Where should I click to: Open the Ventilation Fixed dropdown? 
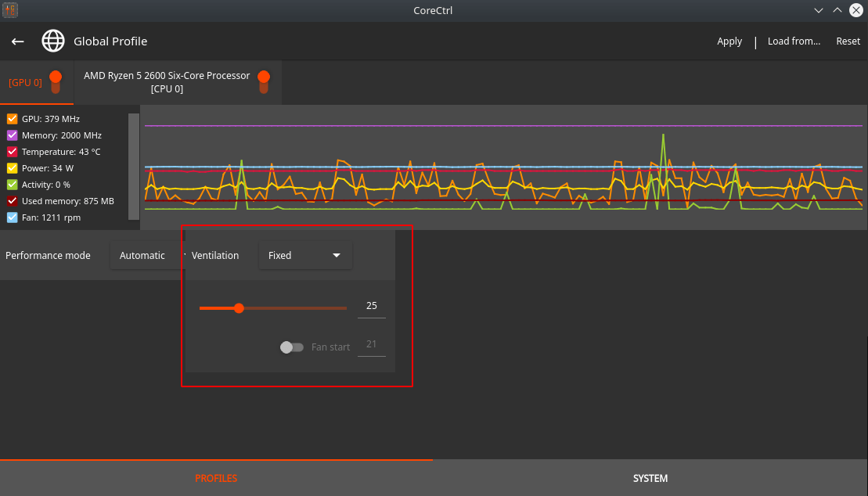pos(305,256)
